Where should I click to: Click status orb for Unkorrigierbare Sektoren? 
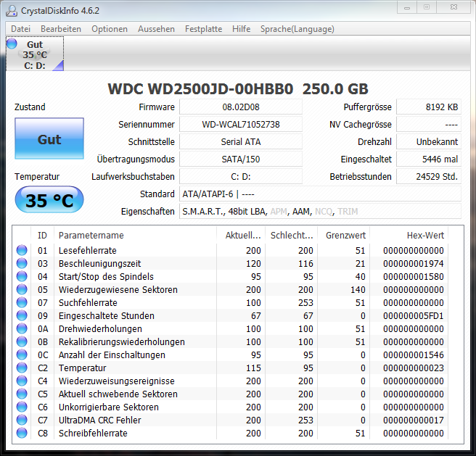point(22,407)
